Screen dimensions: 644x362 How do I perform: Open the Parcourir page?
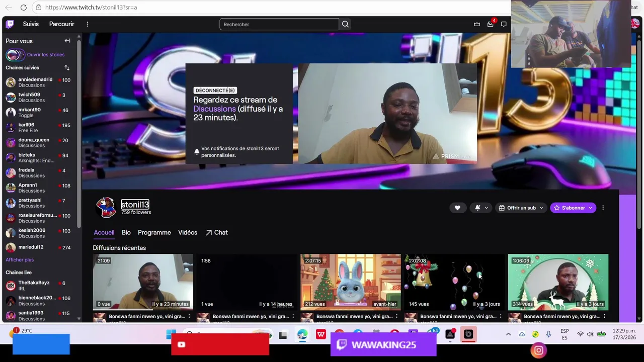(x=61, y=24)
